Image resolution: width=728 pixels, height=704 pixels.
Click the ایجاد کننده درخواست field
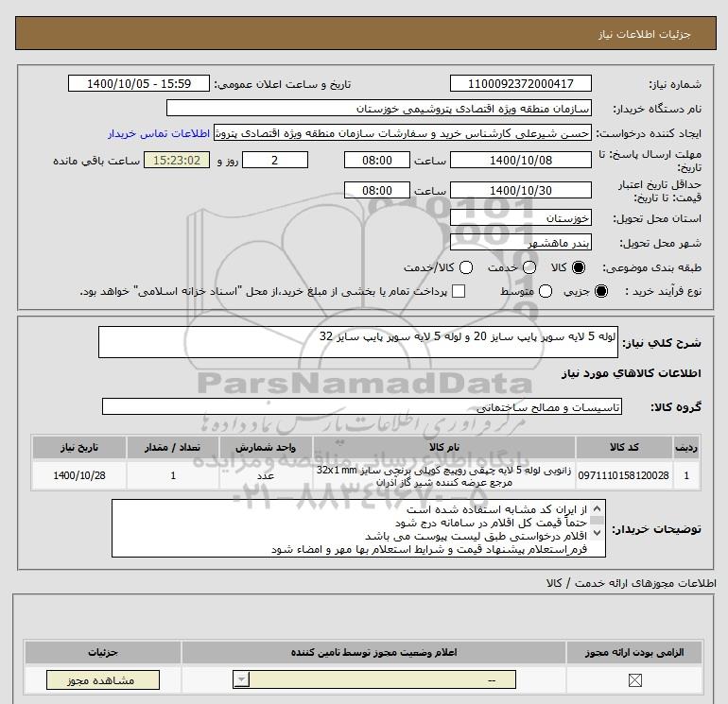[403, 133]
